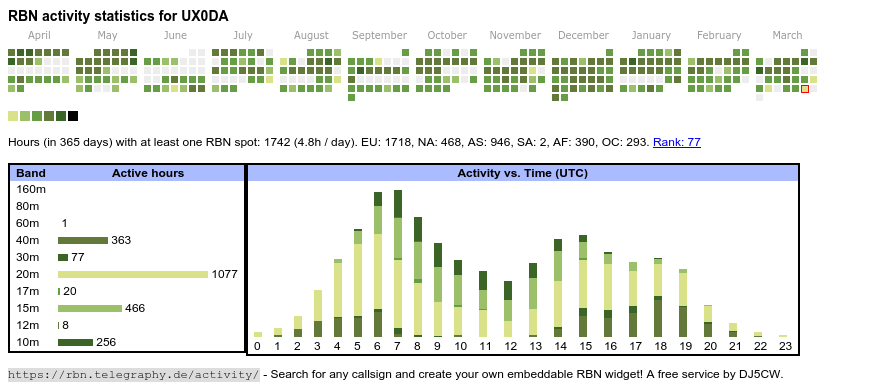This screenshot has height=390, width=870.
Task: Click the 15m band green bar
Action: point(90,308)
